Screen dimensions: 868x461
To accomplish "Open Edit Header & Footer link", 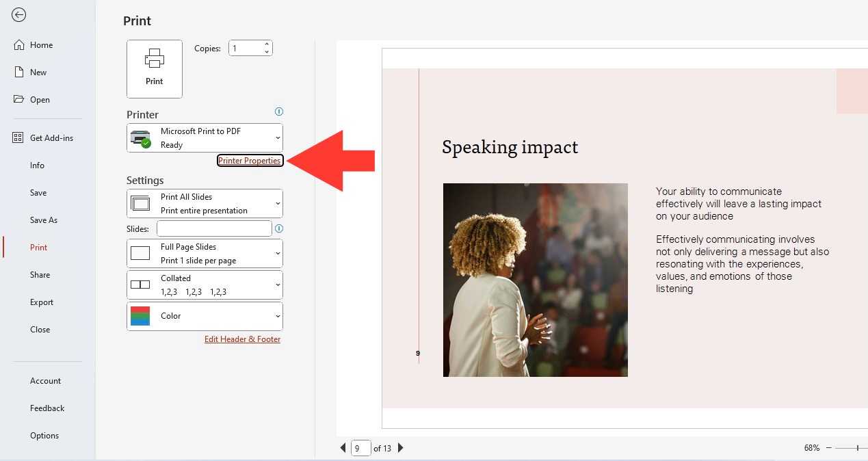I will click(243, 339).
